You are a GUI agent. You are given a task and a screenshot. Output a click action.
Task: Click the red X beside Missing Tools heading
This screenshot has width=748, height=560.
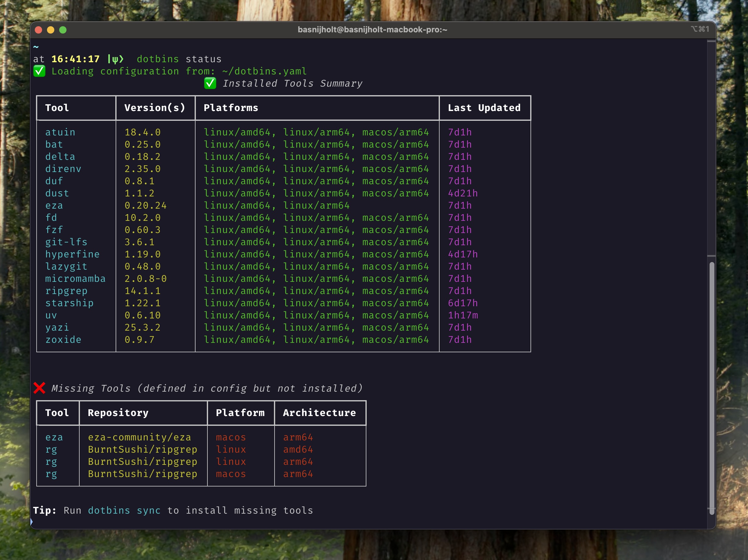[x=40, y=388]
